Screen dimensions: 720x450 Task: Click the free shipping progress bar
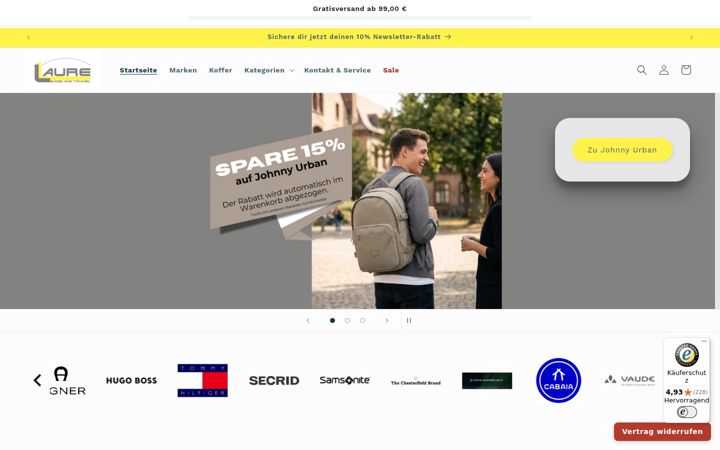coord(360,18)
